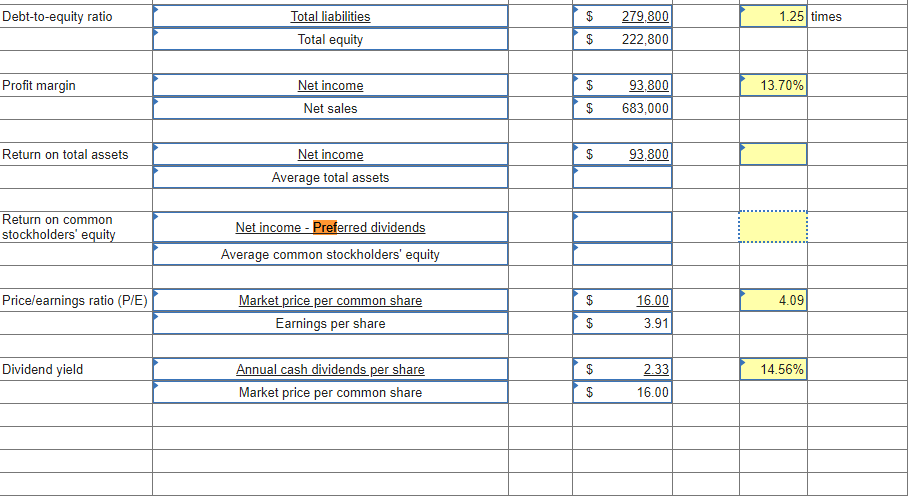This screenshot has width=910, height=499.
Task: Click Return on common stockholders' equity label
Action: click(59, 227)
